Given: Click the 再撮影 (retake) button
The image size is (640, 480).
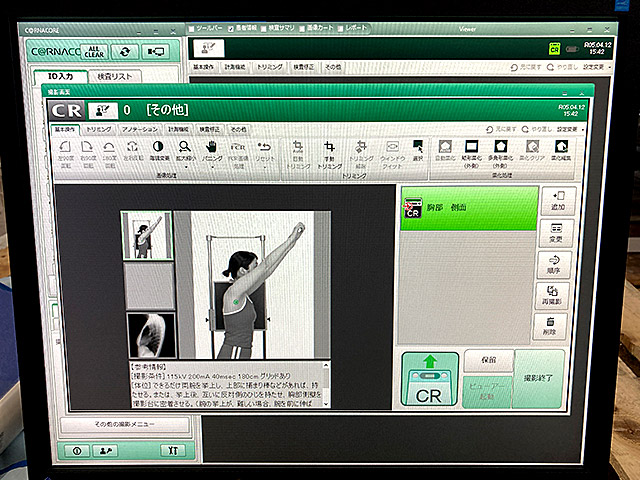Looking at the screenshot, I should 552,296.
